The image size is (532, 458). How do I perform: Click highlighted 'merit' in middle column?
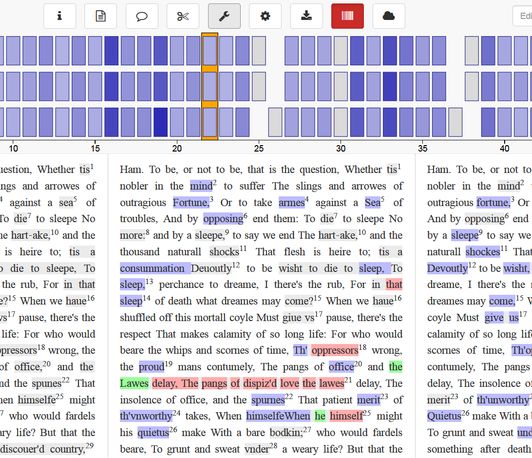click(368, 400)
